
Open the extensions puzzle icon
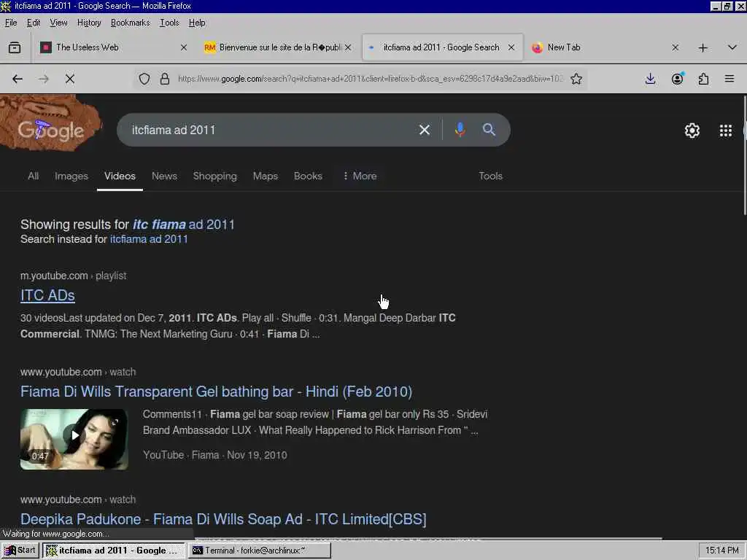coord(704,79)
